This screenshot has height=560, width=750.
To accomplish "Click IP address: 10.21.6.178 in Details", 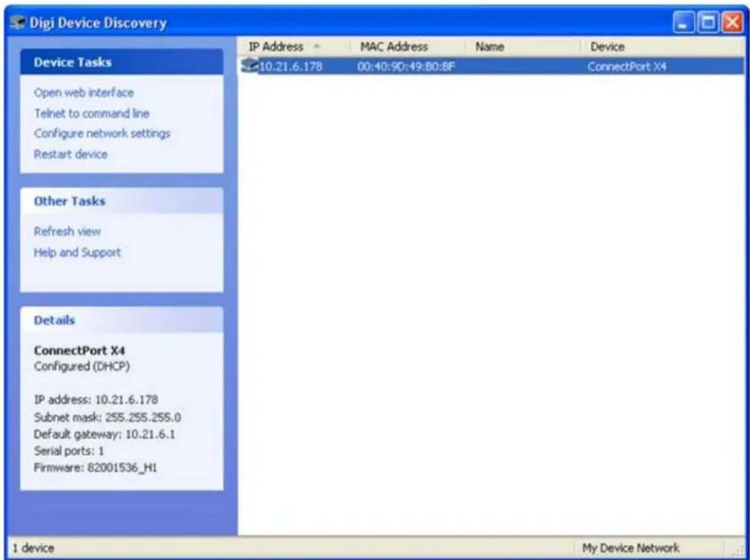I will (95, 399).
